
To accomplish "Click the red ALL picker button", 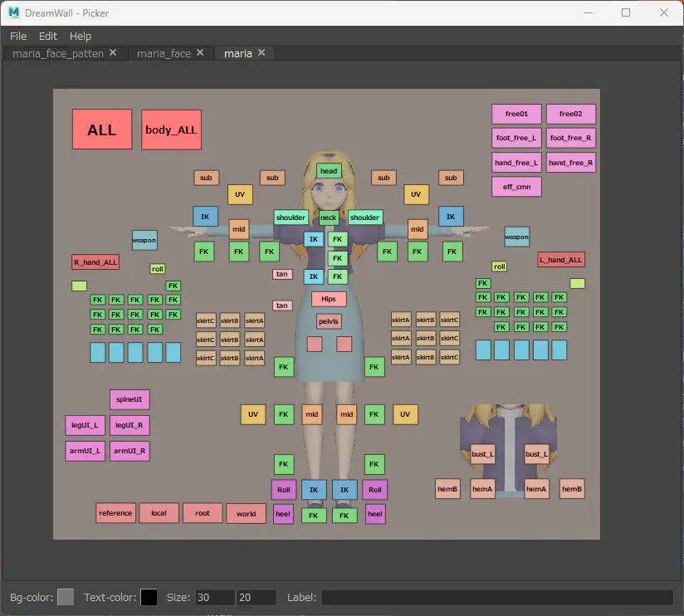I will coord(102,130).
